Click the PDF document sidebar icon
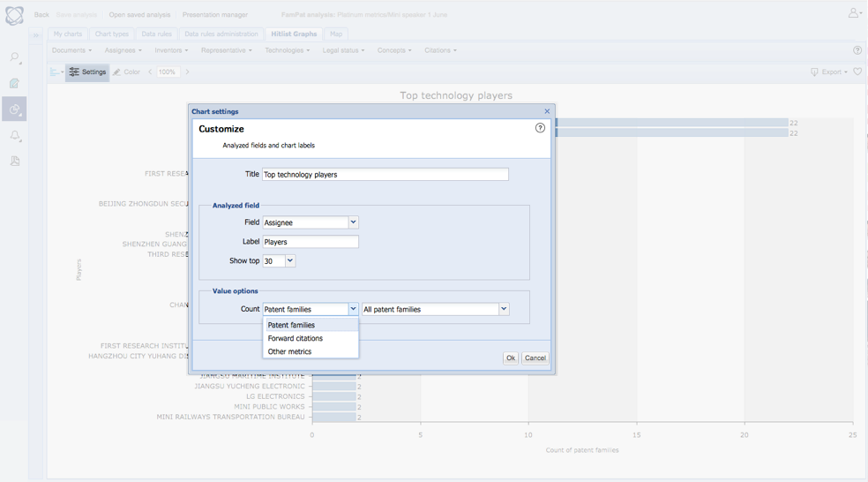The height and width of the screenshot is (482, 868). pyautogui.click(x=14, y=162)
